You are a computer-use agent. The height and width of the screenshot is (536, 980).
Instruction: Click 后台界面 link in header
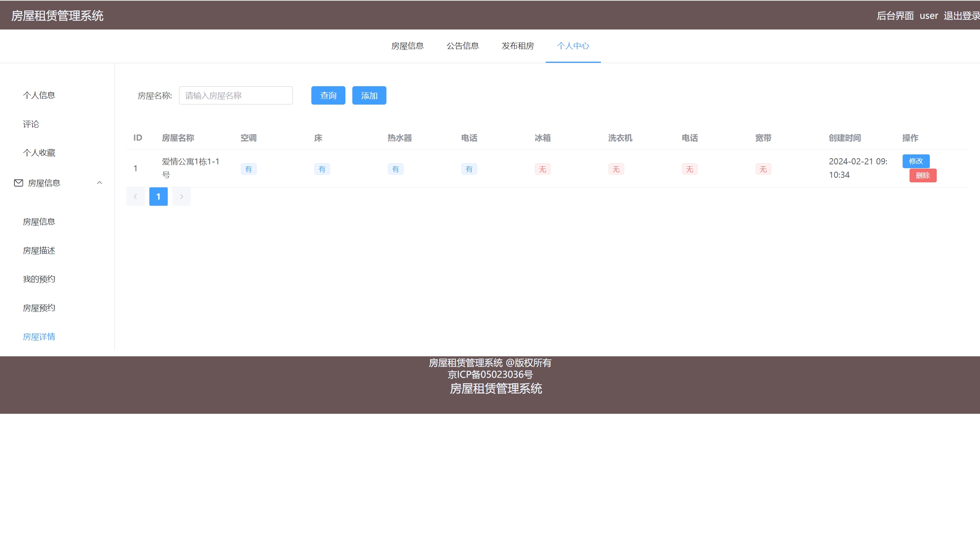[895, 16]
